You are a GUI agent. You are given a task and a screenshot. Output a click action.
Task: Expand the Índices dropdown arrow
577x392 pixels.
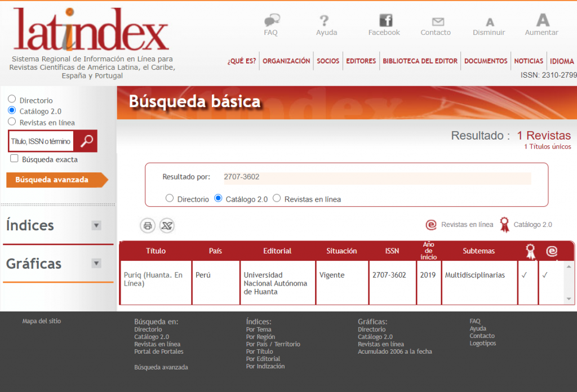tap(96, 225)
